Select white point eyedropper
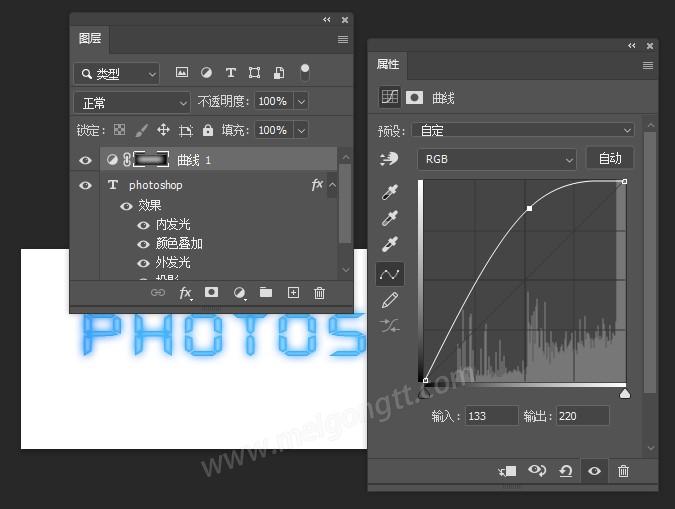Image resolution: width=675 pixels, height=509 pixels. (x=390, y=244)
